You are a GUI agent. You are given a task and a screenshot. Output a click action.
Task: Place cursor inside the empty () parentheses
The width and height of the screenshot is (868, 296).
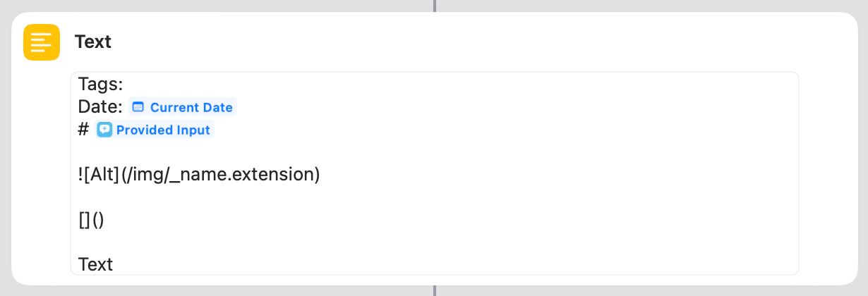pyautogui.click(x=98, y=220)
